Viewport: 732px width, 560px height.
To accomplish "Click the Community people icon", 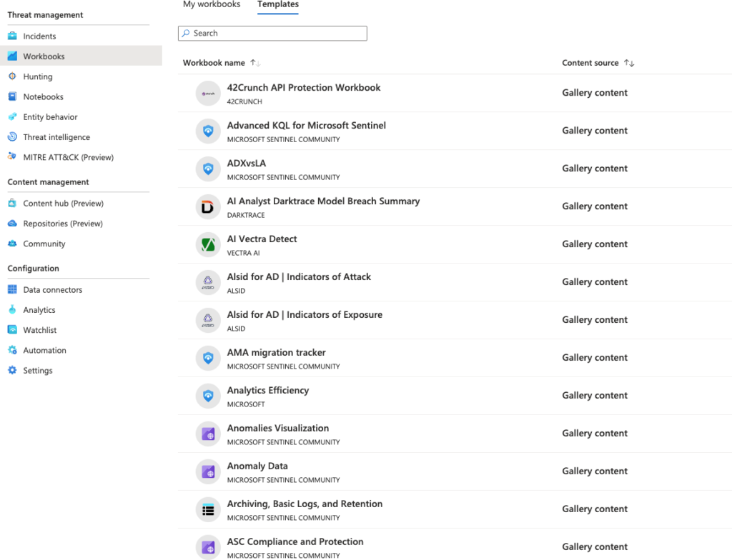I will point(13,243).
